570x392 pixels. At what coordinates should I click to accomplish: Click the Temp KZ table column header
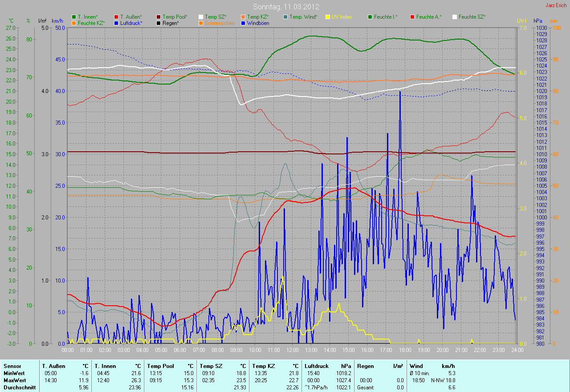coord(263,366)
